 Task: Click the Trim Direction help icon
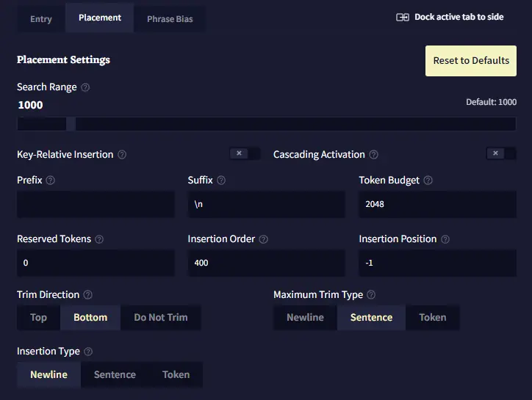[x=88, y=295]
